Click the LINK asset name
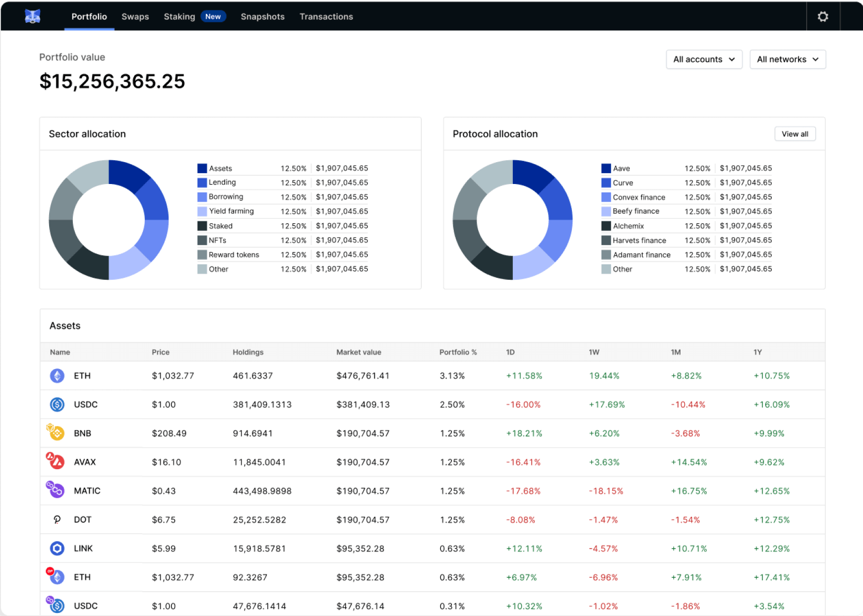Viewport: 863px width, 616px height. [83, 549]
